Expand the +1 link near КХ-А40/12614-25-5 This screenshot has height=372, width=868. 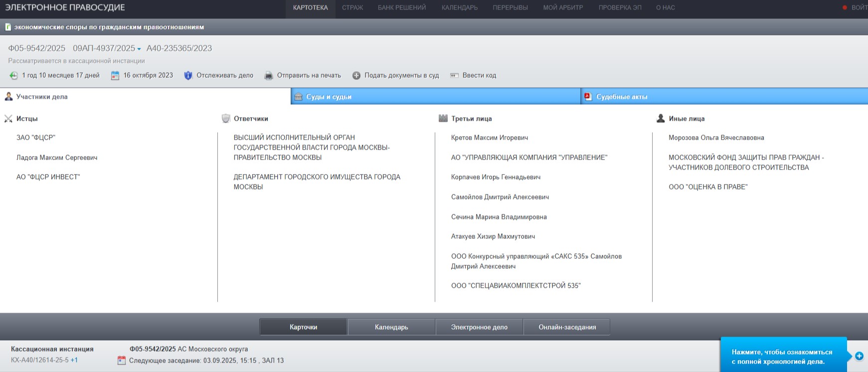pos(74,360)
